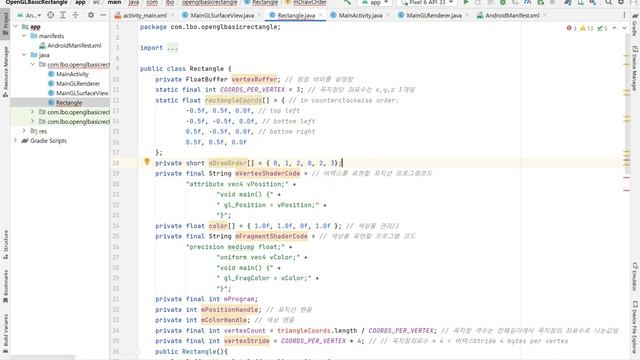Click the green debug bug icon
Screen dimensions: 640x360
click(x=503, y=2)
